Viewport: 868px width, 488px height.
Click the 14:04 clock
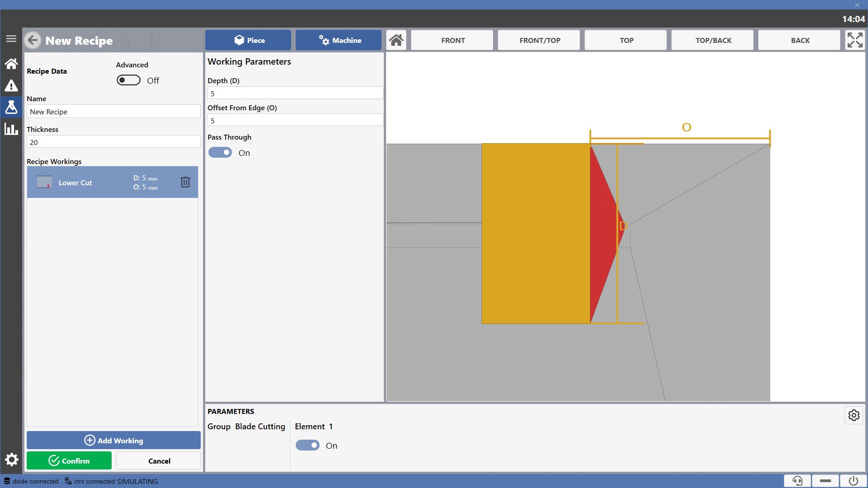pyautogui.click(x=853, y=19)
